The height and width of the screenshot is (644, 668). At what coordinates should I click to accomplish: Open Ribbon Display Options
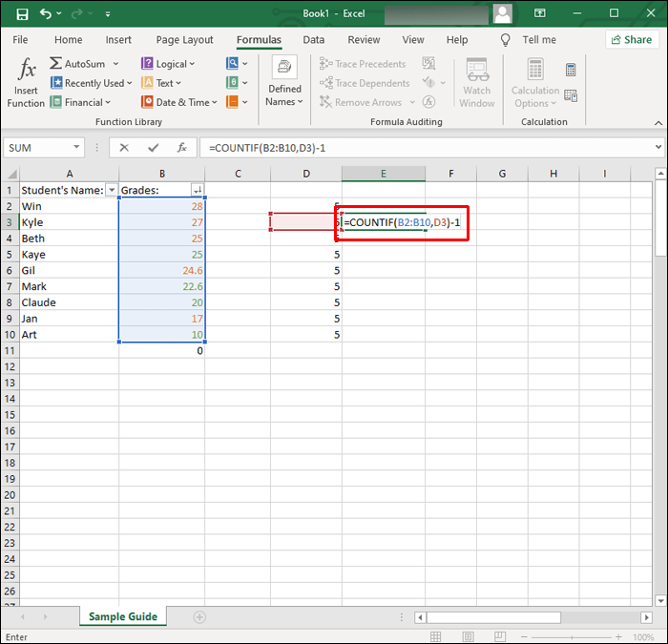(539, 13)
